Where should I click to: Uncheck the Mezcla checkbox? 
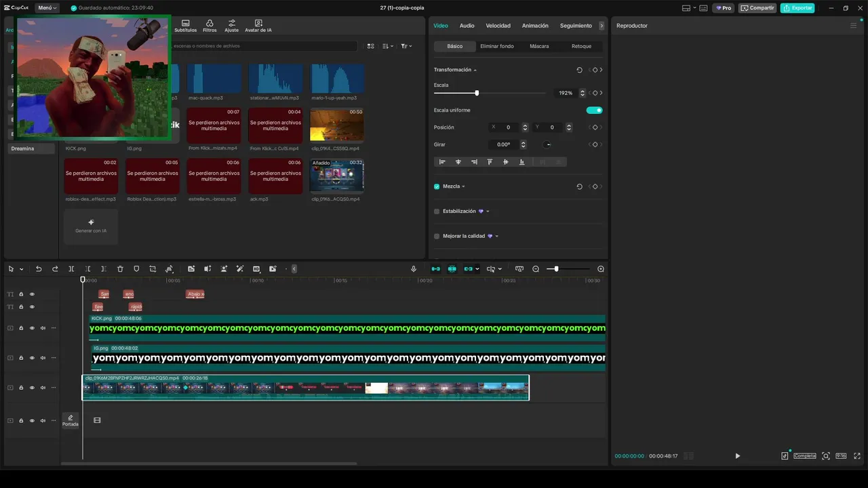pyautogui.click(x=437, y=186)
